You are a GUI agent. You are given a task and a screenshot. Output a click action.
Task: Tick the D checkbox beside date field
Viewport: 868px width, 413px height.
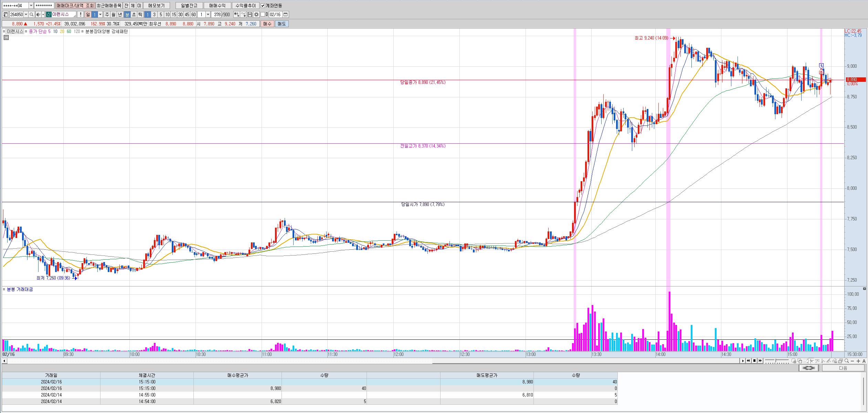point(263,14)
